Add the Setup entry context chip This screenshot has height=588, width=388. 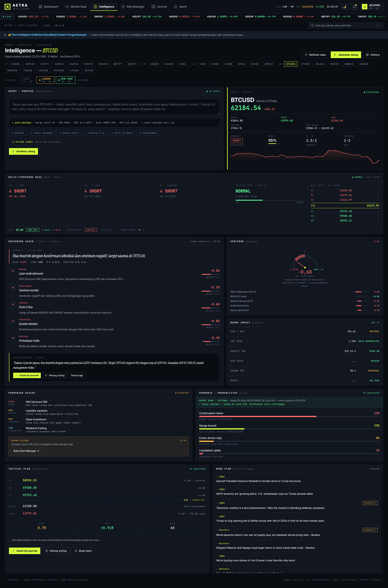(69, 133)
